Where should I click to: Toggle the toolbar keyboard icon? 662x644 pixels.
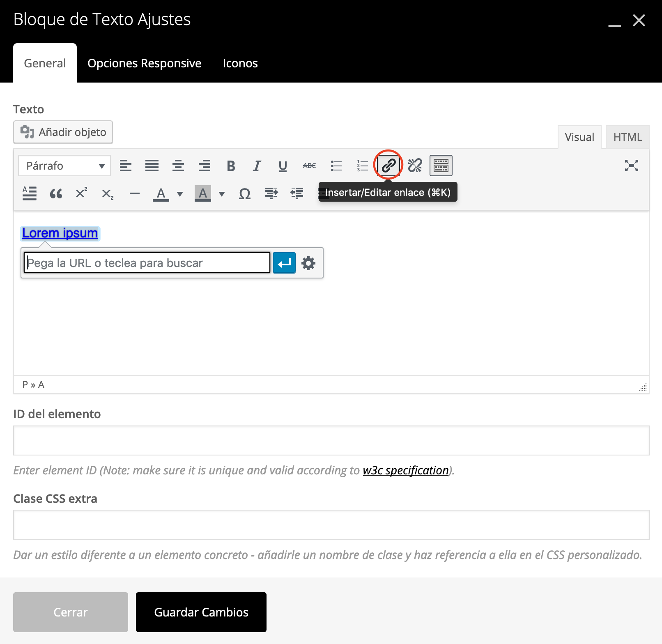[440, 166]
